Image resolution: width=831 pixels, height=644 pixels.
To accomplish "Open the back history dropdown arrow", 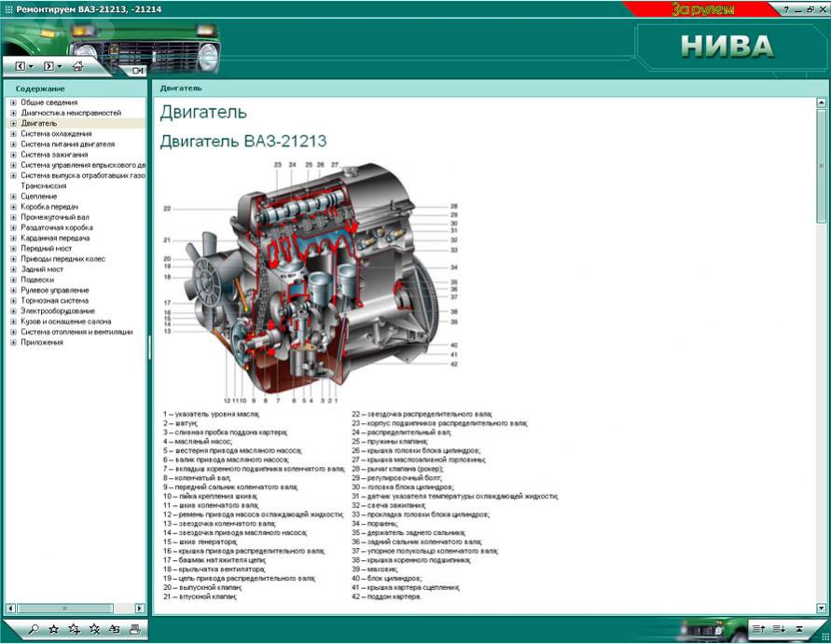I will pyautogui.click(x=31, y=67).
